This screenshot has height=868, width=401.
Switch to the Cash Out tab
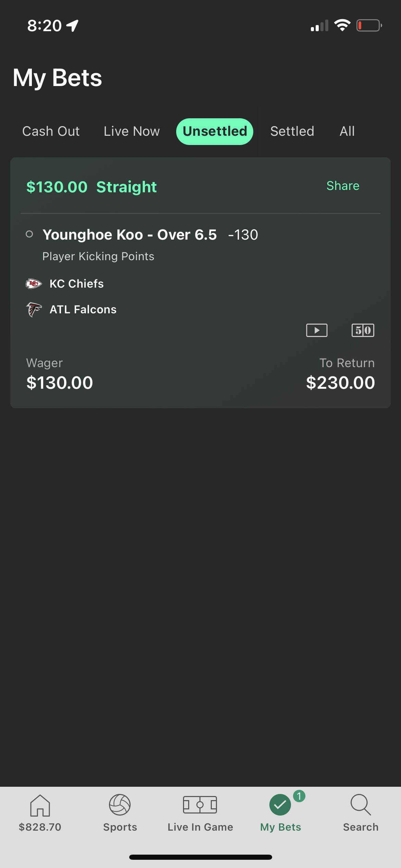pos(51,131)
